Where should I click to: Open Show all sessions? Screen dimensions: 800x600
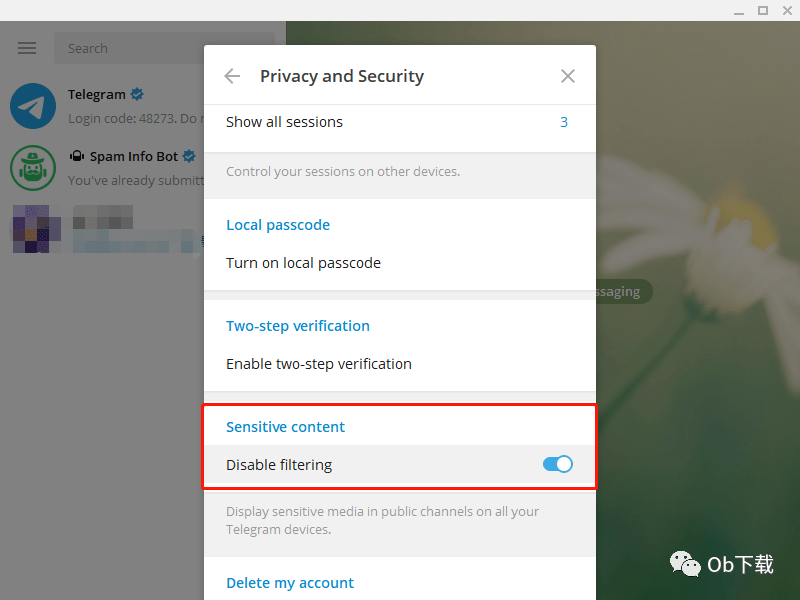point(399,122)
